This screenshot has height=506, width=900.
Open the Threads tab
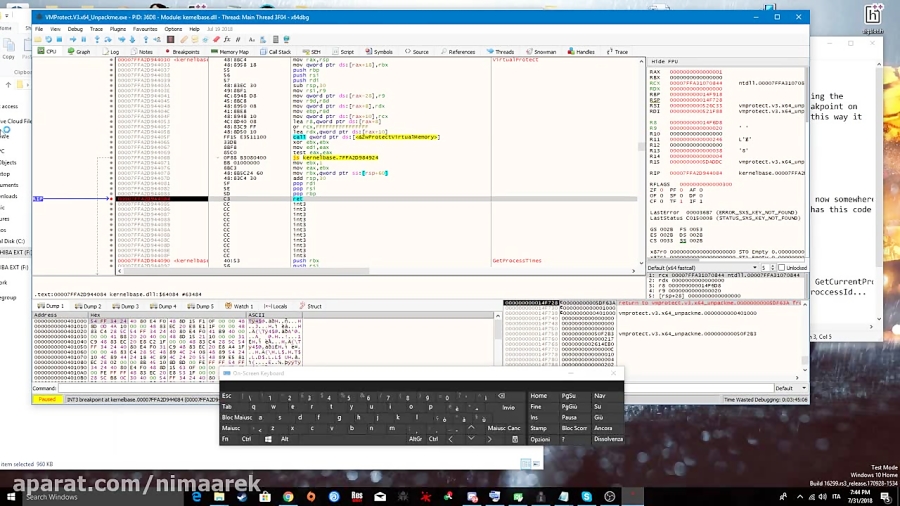(x=501, y=52)
